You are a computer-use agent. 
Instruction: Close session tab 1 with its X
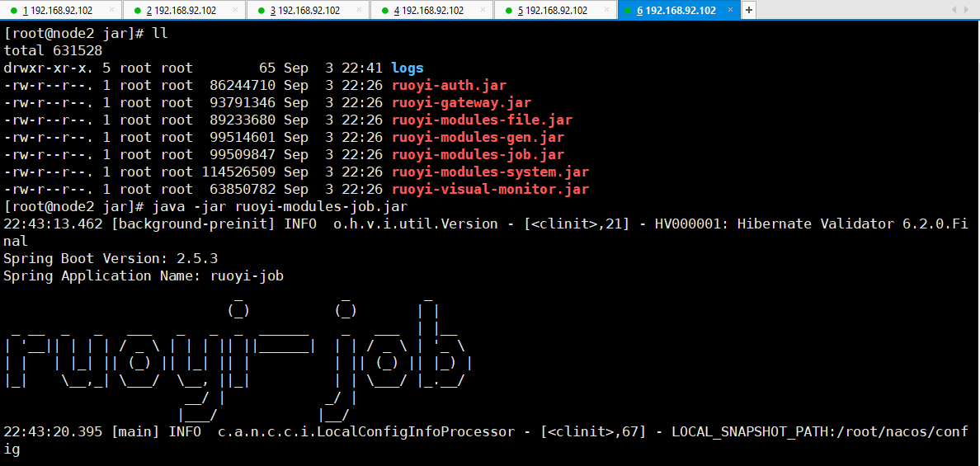pyautogui.click(x=112, y=11)
